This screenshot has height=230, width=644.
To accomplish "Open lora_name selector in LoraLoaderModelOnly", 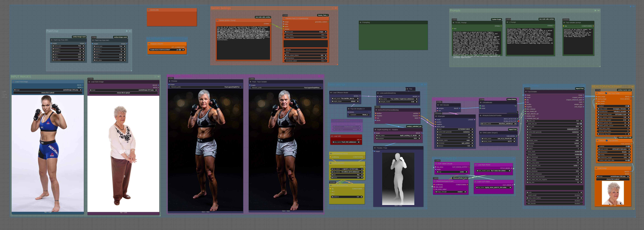I will tap(398, 99).
